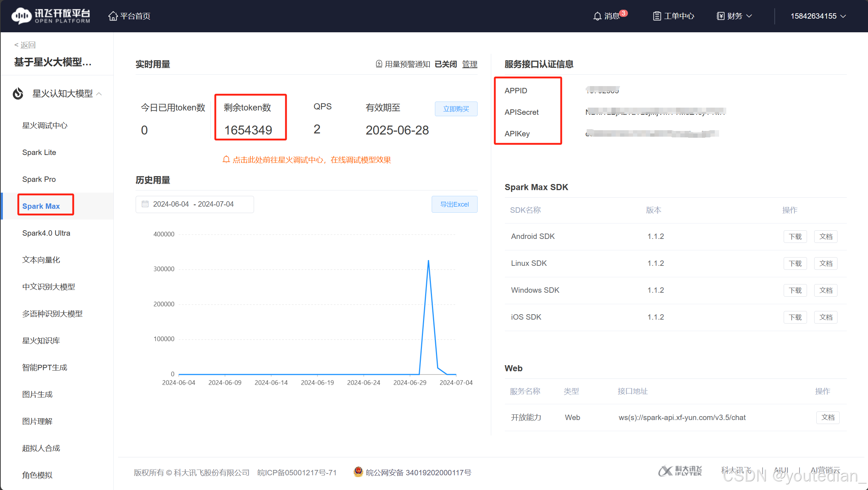This screenshot has height=490, width=868.
Task: Click the 讯飞开放平台 logo
Action: pyautogui.click(x=50, y=16)
